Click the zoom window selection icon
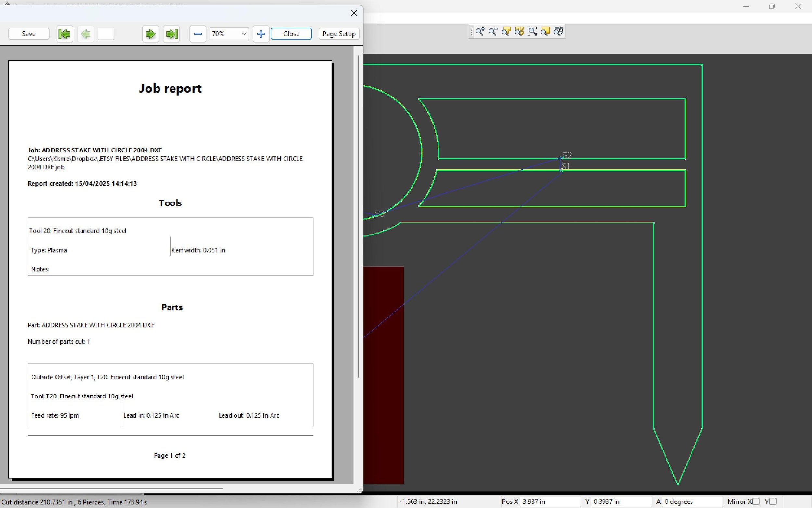This screenshot has height=508, width=812. pyautogui.click(x=532, y=32)
